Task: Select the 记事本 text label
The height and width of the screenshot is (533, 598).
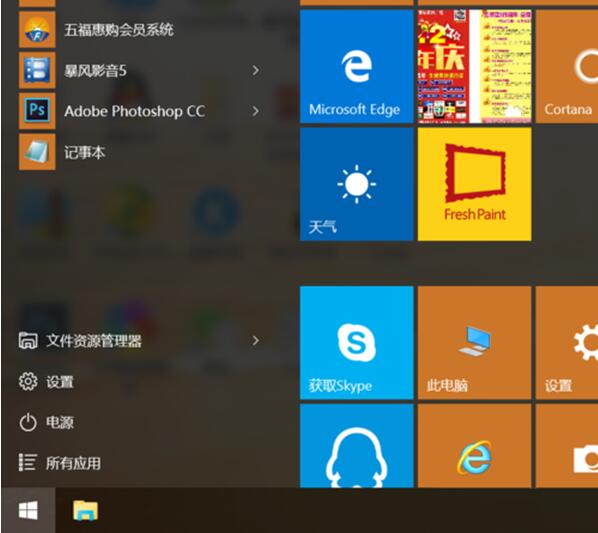Action: pyautogui.click(x=84, y=152)
